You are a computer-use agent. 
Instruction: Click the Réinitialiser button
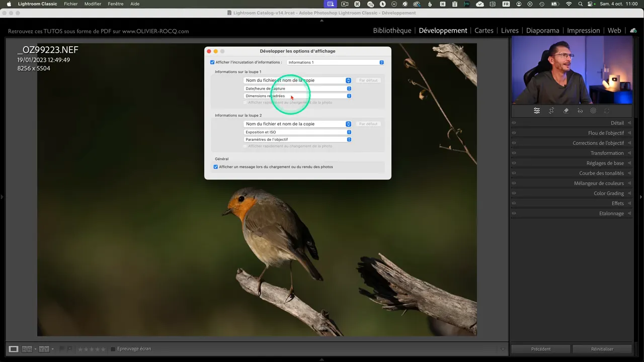tap(602, 349)
